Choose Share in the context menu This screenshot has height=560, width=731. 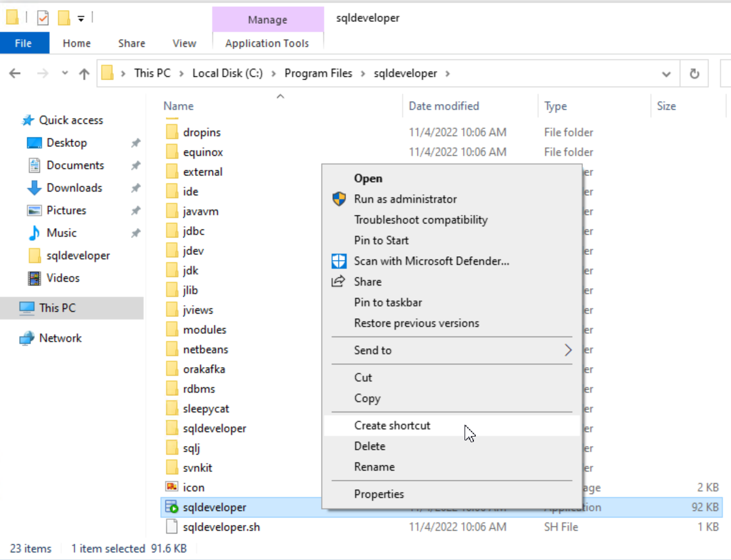[x=451, y=282]
